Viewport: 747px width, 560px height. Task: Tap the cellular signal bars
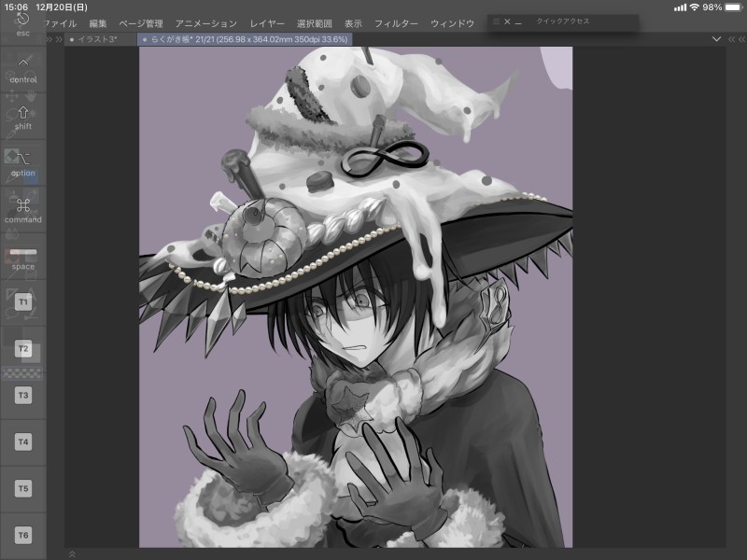(681, 7)
